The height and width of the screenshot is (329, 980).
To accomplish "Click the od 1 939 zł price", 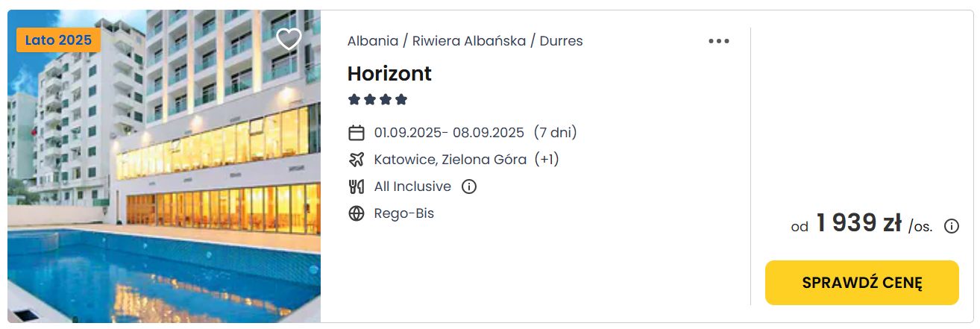I will coord(846,224).
